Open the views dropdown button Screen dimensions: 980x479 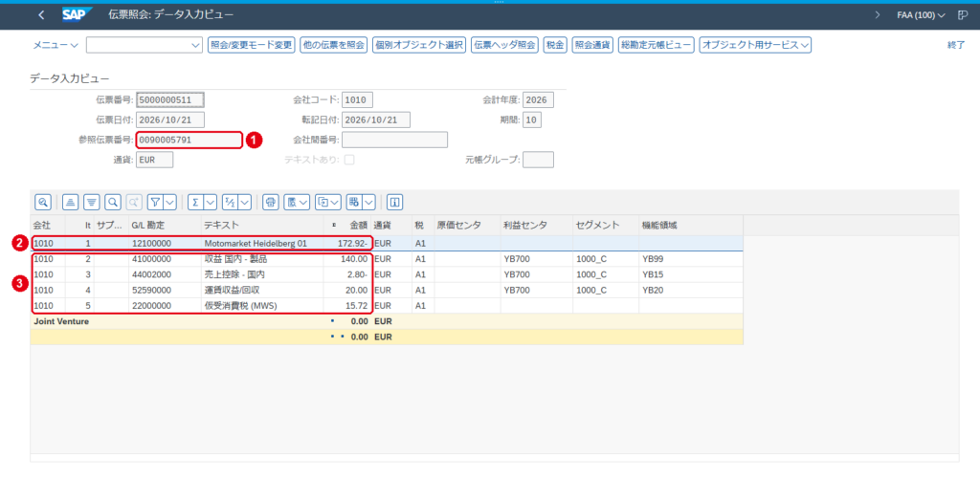click(297, 202)
